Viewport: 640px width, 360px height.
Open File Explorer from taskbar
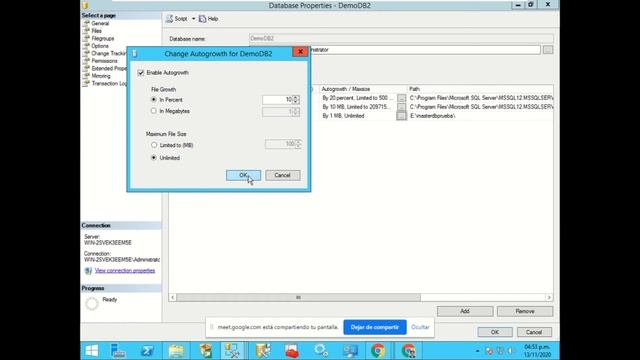176,351
